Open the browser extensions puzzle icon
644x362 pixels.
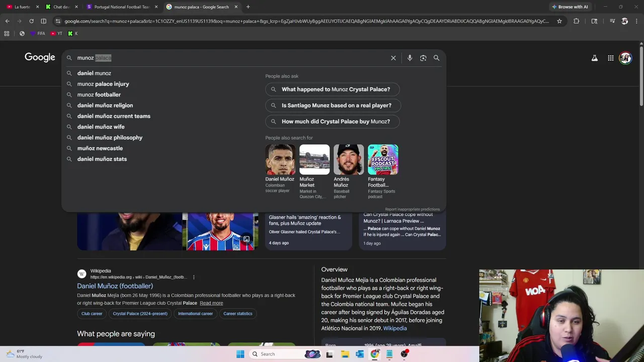[576, 21]
